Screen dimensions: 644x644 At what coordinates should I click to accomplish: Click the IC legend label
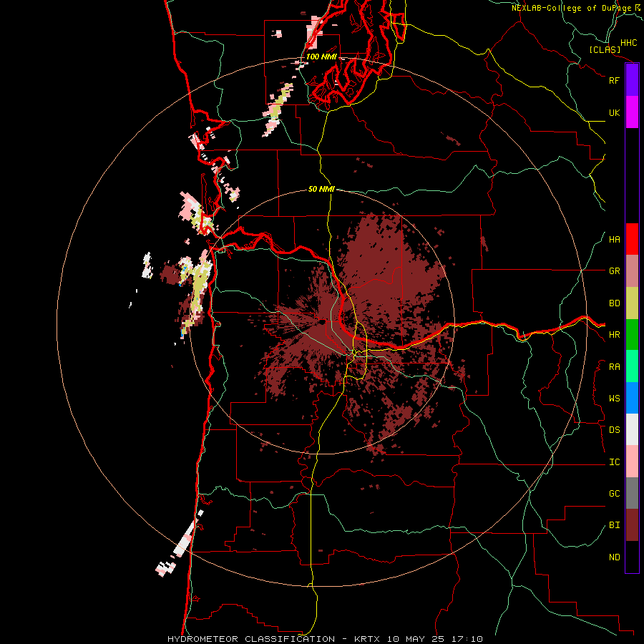[x=614, y=462]
